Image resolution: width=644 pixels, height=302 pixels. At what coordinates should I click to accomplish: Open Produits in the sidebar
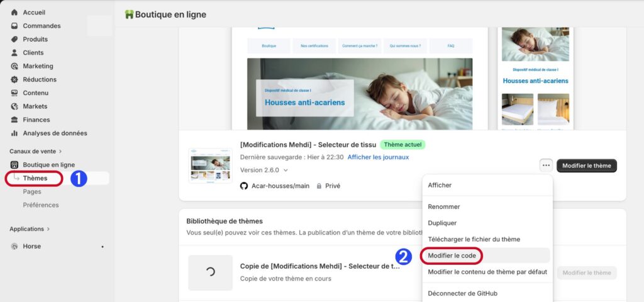coord(35,40)
